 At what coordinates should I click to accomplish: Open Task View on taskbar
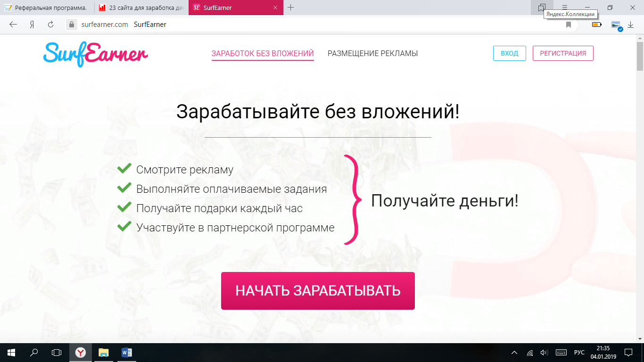point(57,353)
